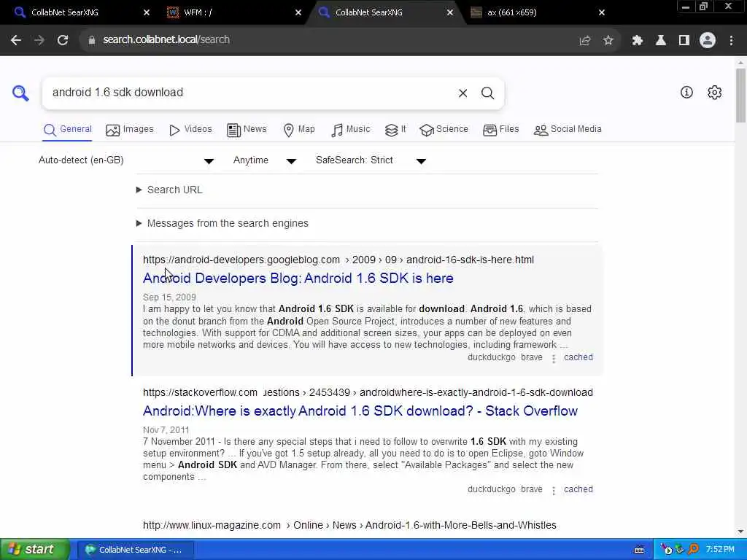Switch to the first CollabNet SearXNG tab
747x560 pixels.
click(82, 12)
